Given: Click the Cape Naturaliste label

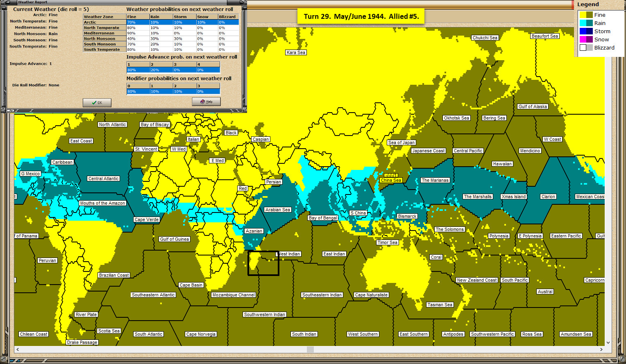Looking at the screenshot, I should (371, 295).
